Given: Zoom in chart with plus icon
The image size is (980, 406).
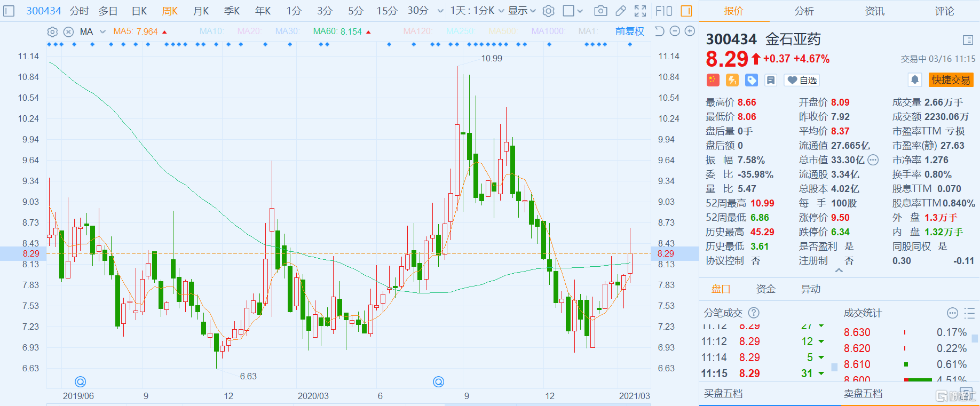Looking at the screenshot, I should (x=690, y=31).
